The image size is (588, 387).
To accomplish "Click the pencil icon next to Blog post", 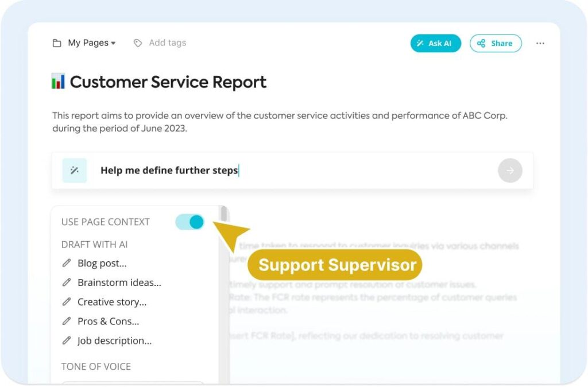I will (x=67, y=263).
